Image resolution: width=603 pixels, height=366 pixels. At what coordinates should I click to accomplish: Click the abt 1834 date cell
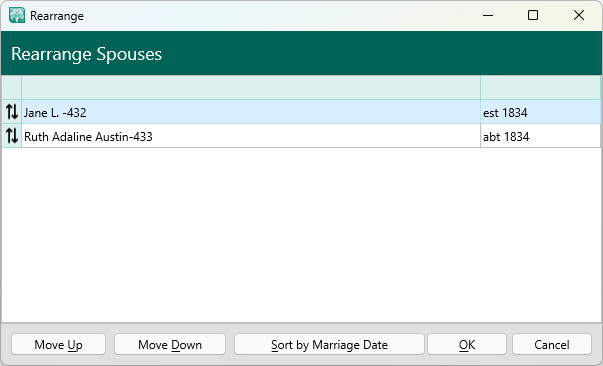tap(540, 136)
